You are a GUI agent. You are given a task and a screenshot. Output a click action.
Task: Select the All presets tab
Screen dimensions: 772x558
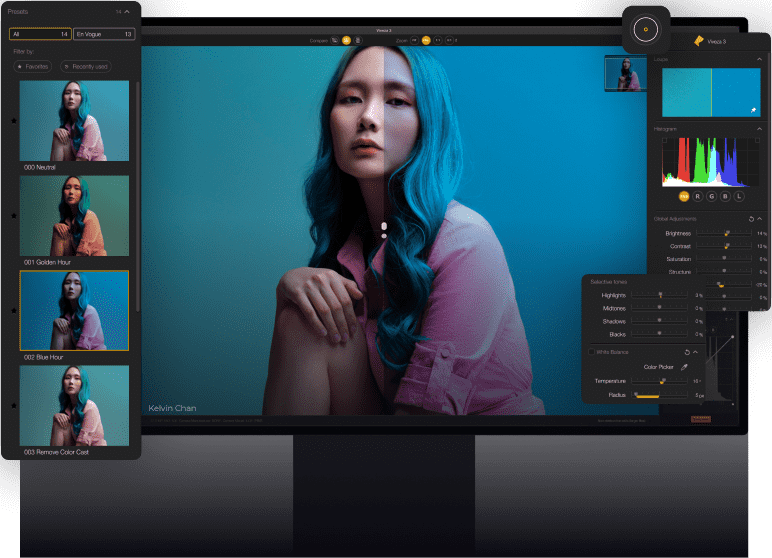pyautogui.click(x=41, y=34)
